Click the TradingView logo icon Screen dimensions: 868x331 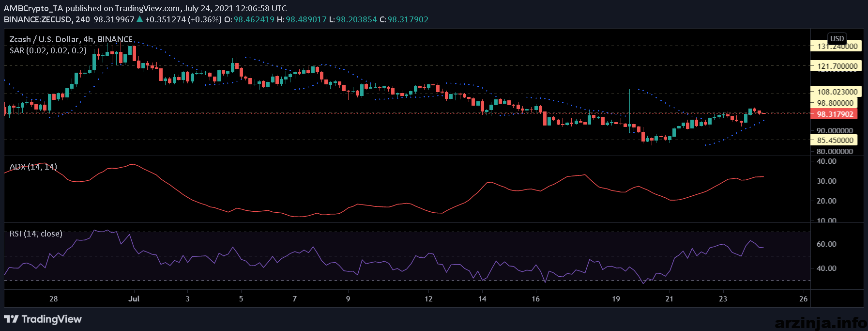pyautogui.click(x=11, y=319)
